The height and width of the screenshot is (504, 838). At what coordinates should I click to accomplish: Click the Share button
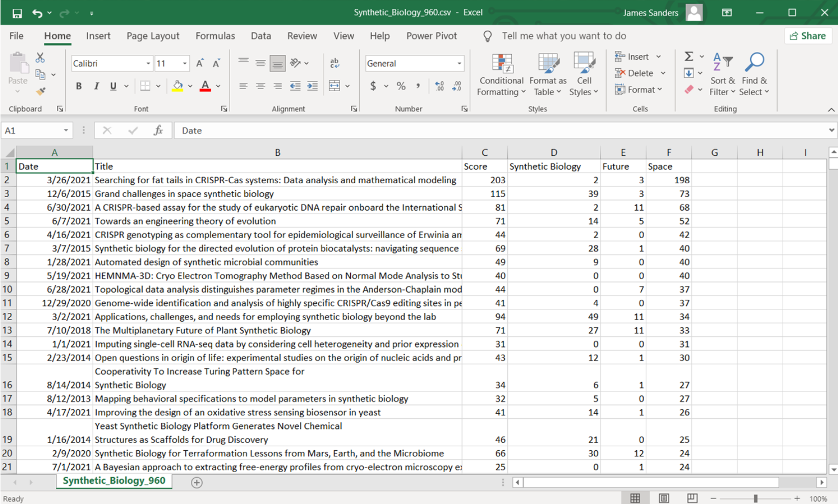coord(808,36)
